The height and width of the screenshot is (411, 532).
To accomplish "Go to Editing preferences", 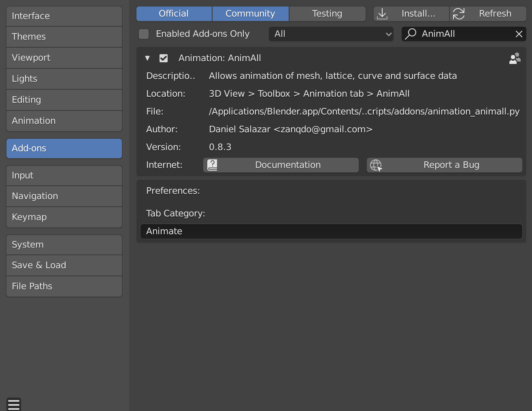I will click(x=64, y=100).
